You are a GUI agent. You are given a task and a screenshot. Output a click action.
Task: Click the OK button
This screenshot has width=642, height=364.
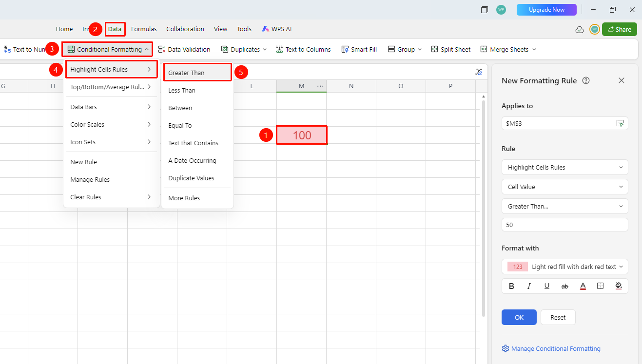click(x=519, y=317)
